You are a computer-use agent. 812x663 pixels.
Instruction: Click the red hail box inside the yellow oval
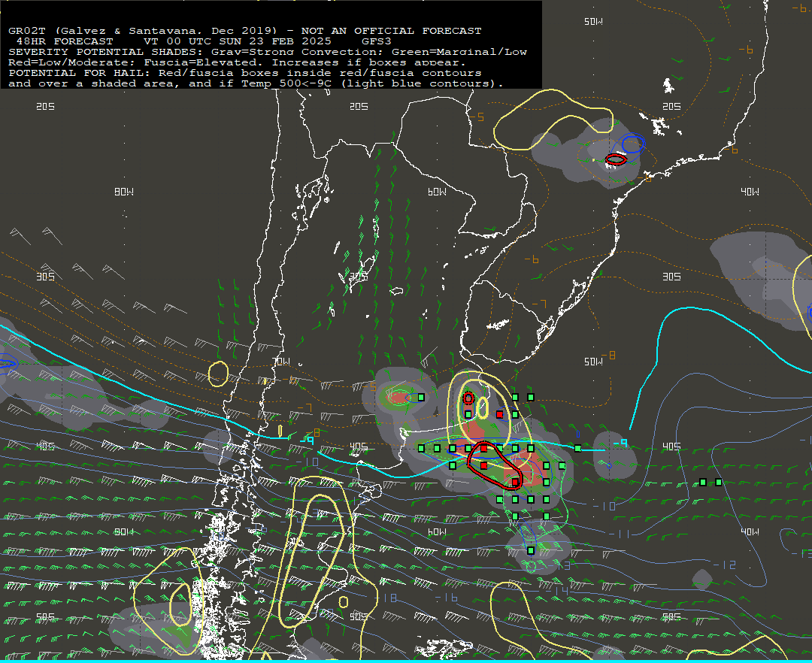click(x=499, y=415)
